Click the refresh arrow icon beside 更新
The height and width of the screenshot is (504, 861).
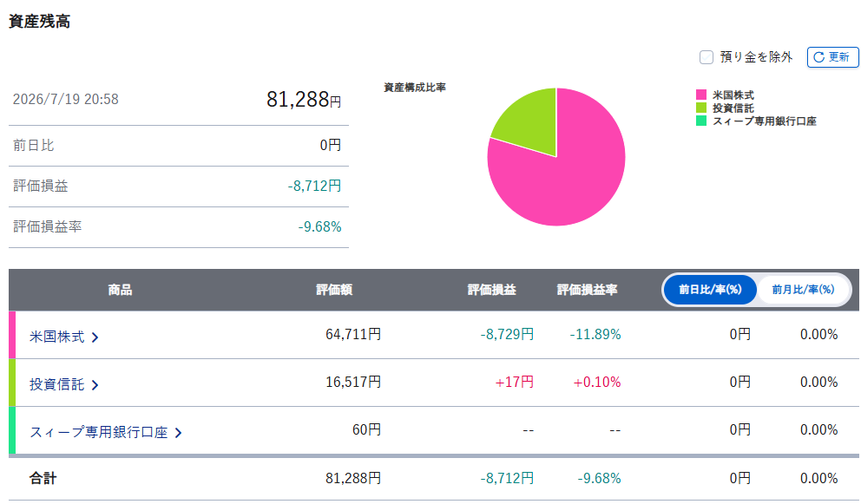[818, 57]
